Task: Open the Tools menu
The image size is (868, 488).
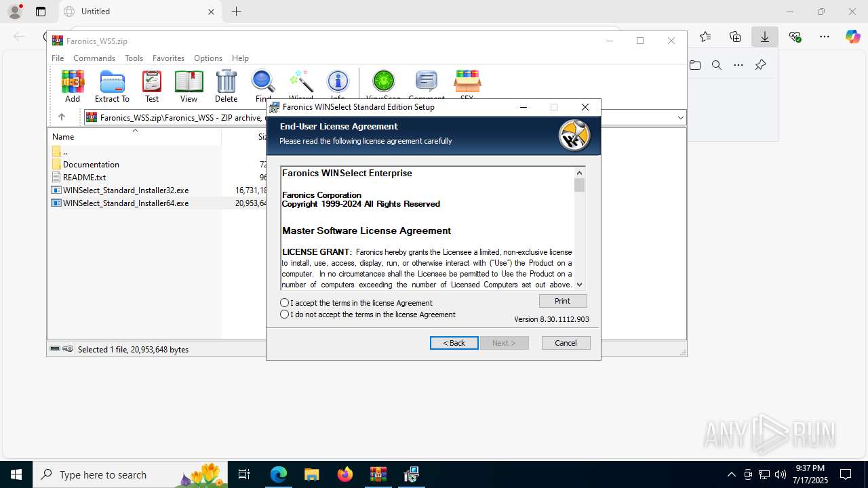Action: pyautogui.click(x=134, y=58)
